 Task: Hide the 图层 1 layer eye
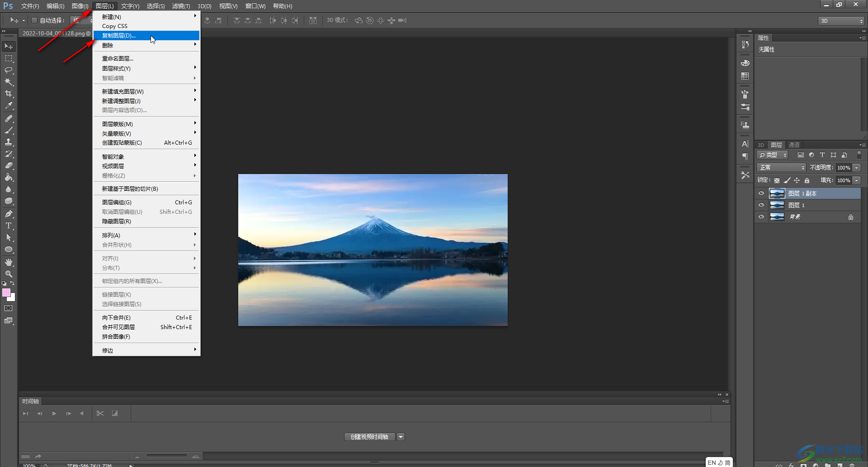click(761, 205)
